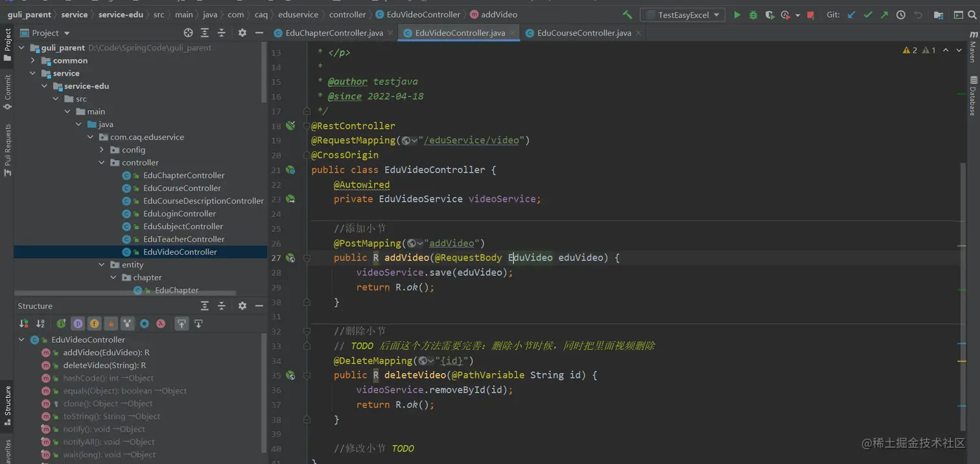Close the EduCourseController.java tab
Screen dimensions: 980x464
(x=638, y=33)
